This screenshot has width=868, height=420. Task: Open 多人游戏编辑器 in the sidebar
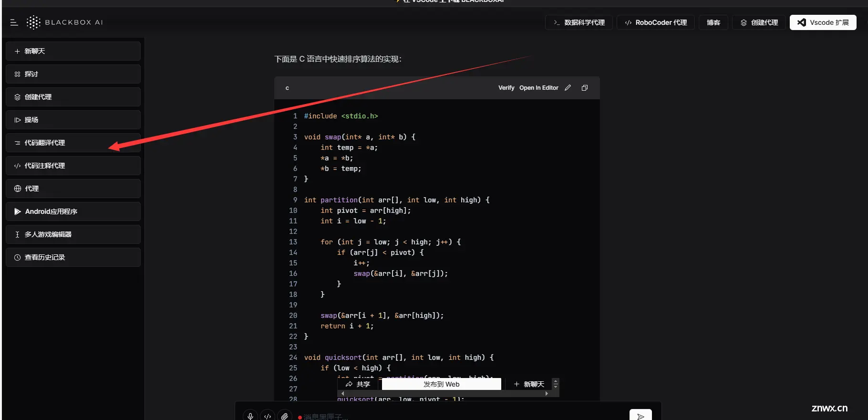pos(73,234)
